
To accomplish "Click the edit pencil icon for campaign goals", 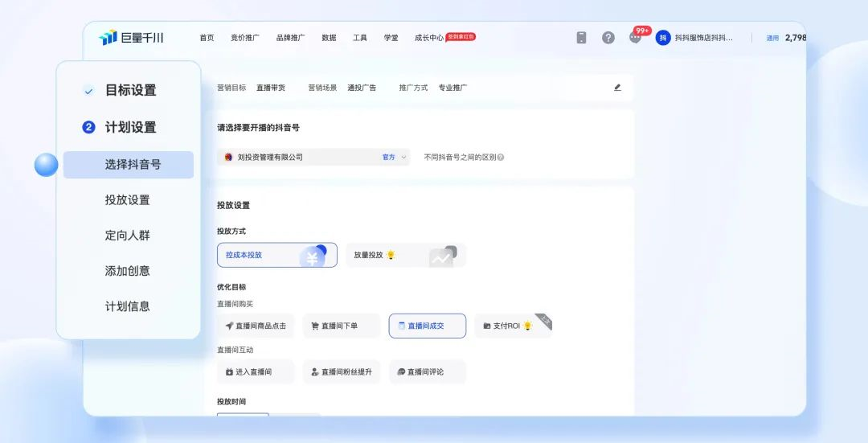I will [x=617, y=88].
